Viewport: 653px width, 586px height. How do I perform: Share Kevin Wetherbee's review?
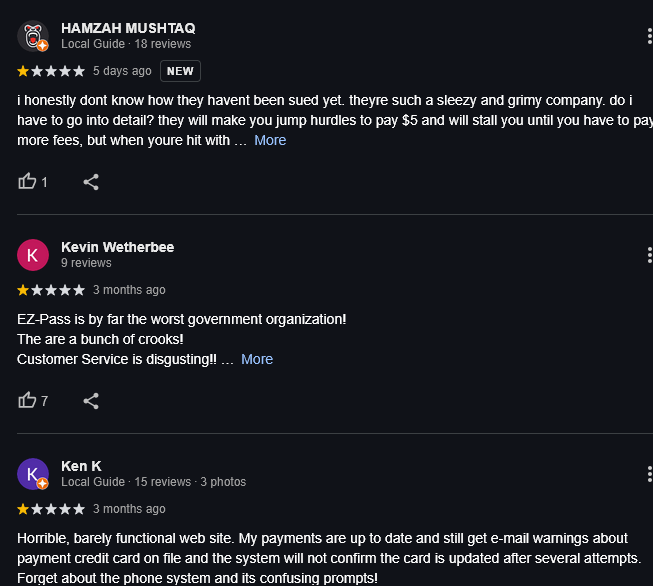click(91, 401)
